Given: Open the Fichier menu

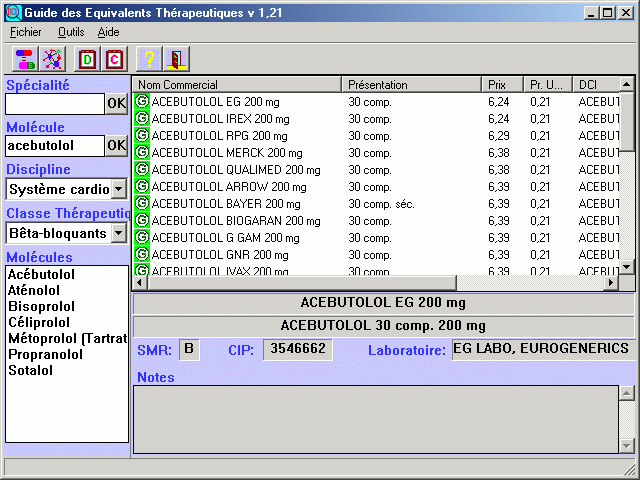Looking at the screenshot, I should click(x=26, y=32).
